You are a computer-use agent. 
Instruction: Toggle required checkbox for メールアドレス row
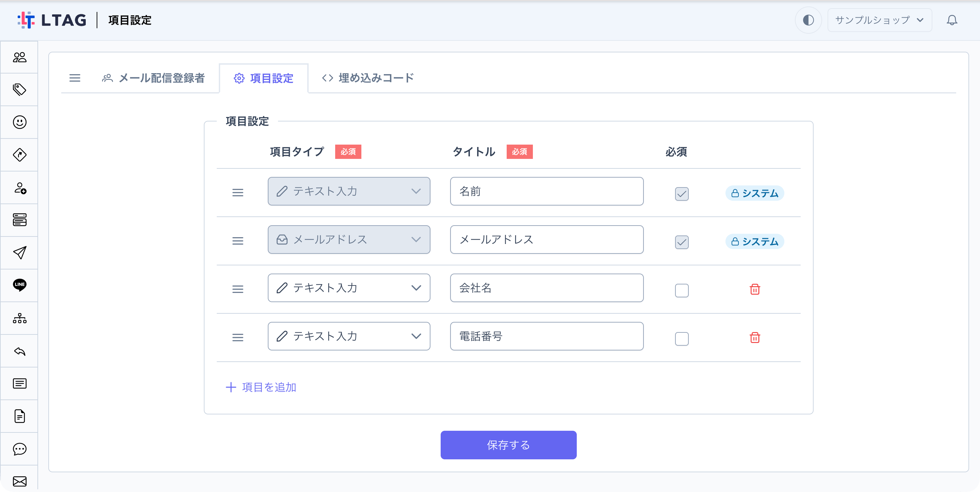coord(682,242)
